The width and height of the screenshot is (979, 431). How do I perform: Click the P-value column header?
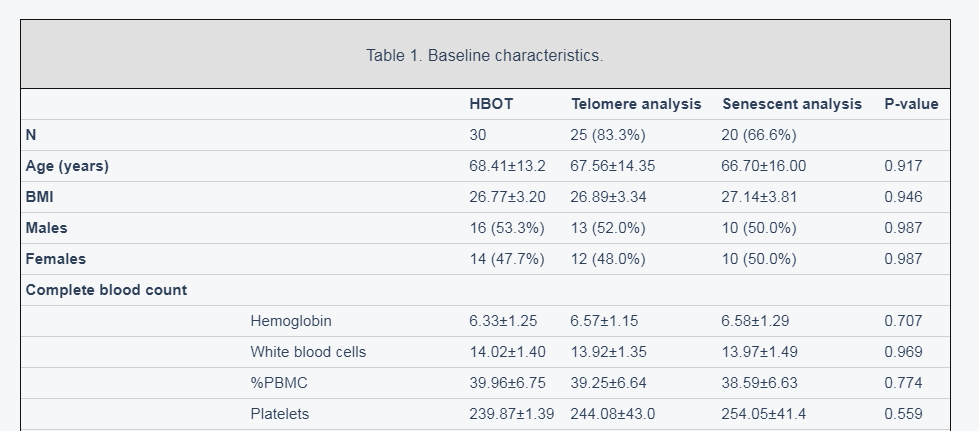coord(912,104)
